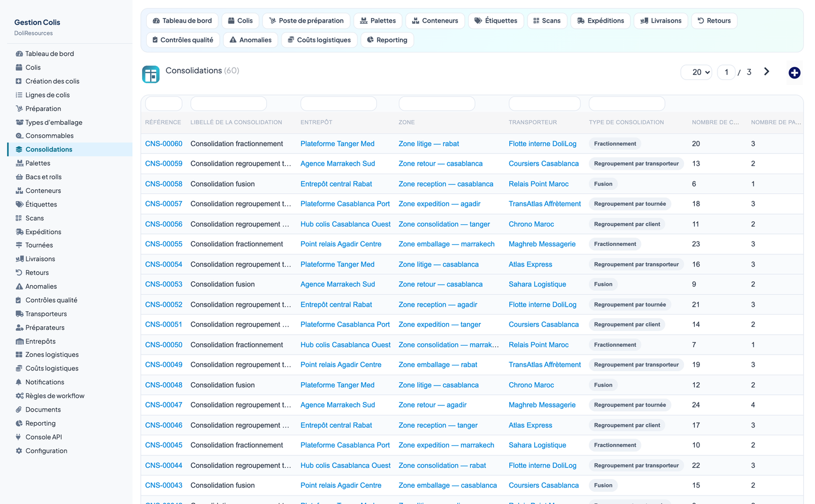Open the Palettes top tab

pos(378,21)
